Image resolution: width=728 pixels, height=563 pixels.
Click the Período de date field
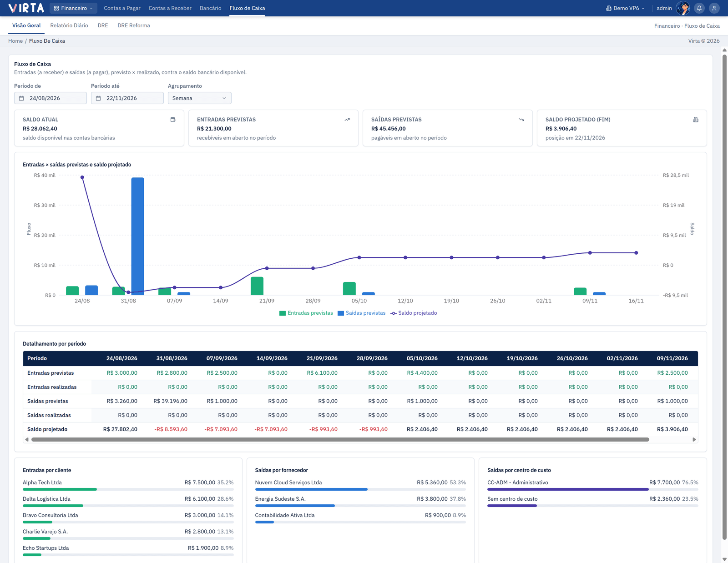(x=51, y=98)
